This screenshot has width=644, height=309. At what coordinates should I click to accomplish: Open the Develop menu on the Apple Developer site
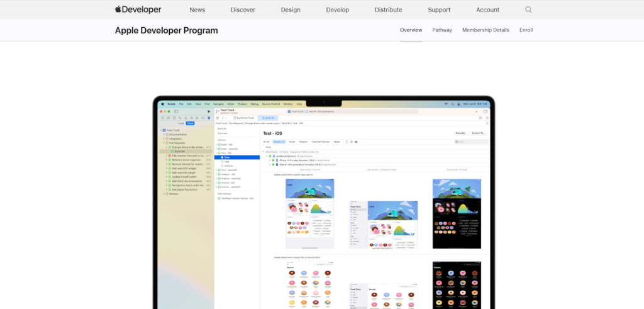click(x=337, y=10)
